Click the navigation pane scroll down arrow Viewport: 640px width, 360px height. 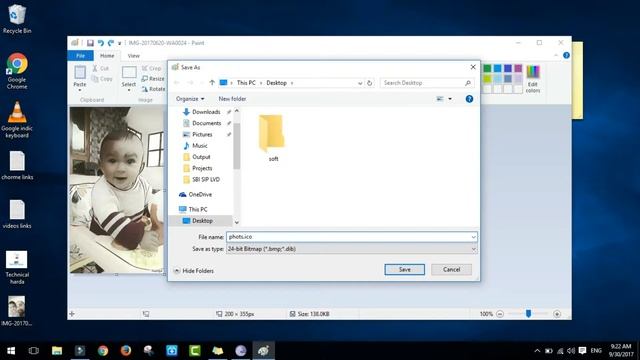[237, 222]
